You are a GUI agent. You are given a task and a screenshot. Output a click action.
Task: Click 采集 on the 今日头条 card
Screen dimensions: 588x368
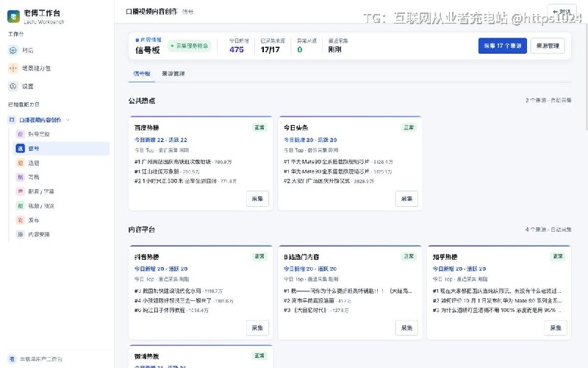[x=406, y=199]
